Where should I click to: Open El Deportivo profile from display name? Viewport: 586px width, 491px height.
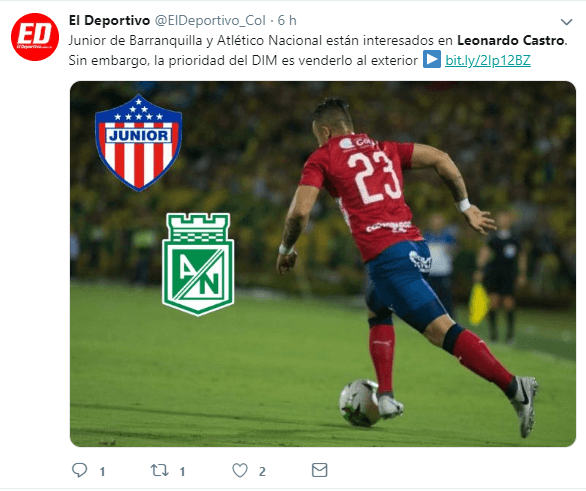click(x=110, y=21)
